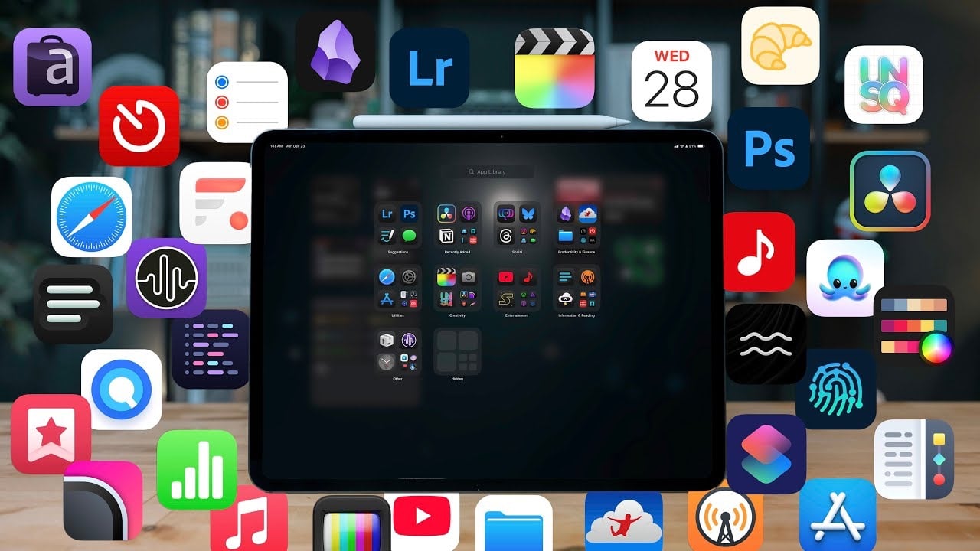980x551 pixels.
Task: Expand the Utilities folder small icon cluster
Action: point(410,299)
